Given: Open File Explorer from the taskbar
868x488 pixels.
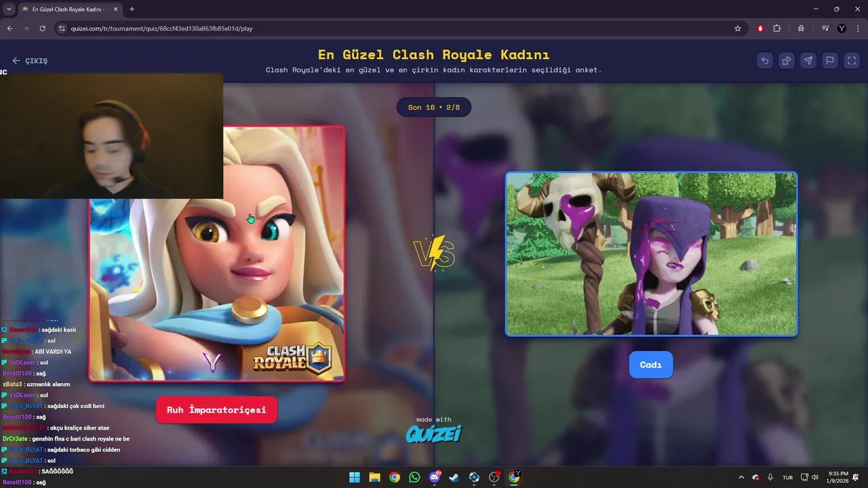Looking at the screenshot, I should coord(374,477).
